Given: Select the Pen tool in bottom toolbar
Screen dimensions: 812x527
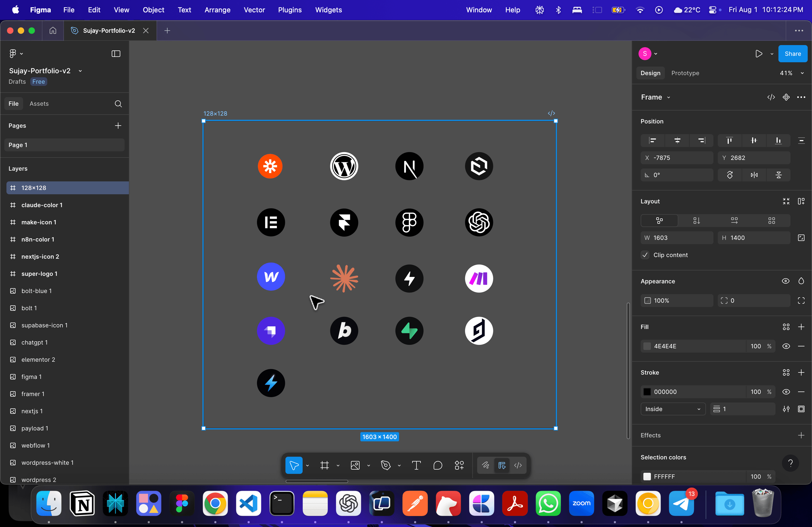Looking at the screenshot, I should (386, 465).
